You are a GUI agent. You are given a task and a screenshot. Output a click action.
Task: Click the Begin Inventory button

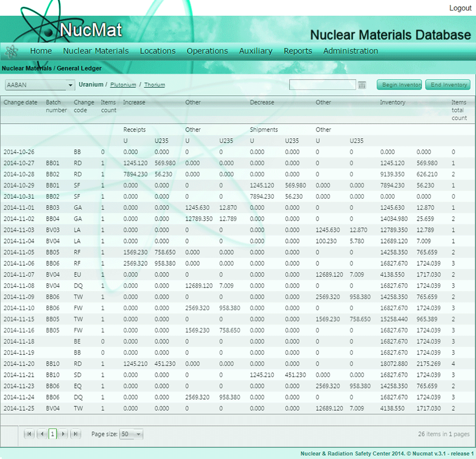(399, 85)
